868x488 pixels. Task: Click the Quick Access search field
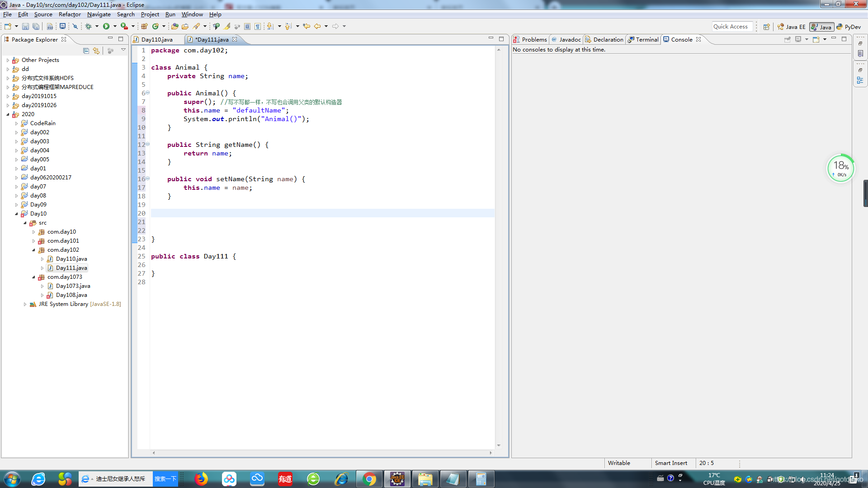tap(730, 26)
